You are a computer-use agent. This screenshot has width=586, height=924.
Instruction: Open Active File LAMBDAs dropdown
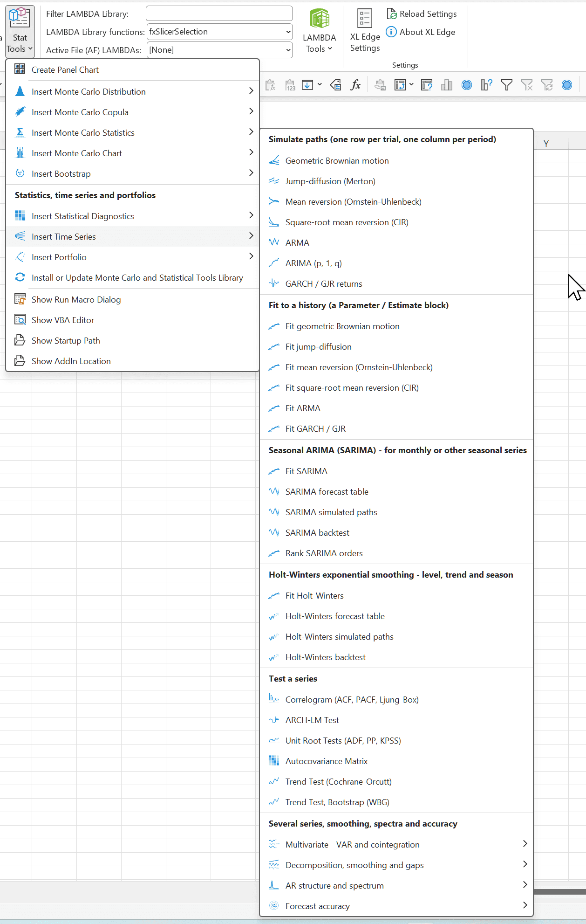tap(219, 50)
